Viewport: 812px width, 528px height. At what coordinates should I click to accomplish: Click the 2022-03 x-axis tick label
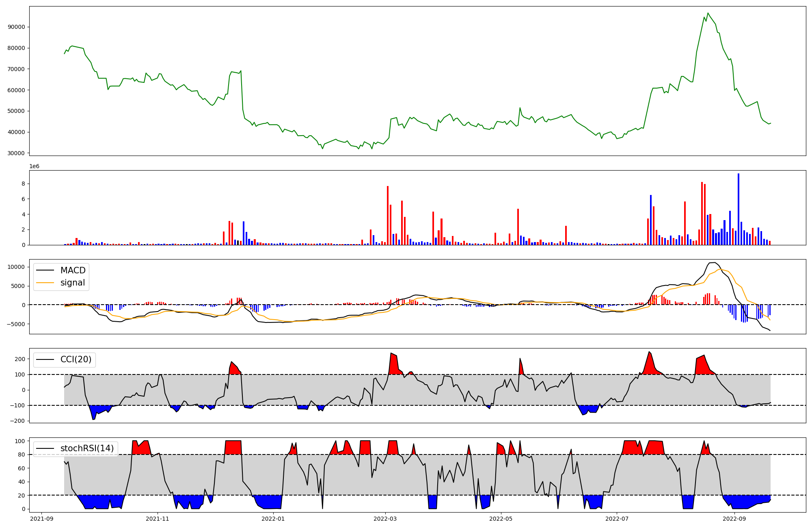pos(385,519)
